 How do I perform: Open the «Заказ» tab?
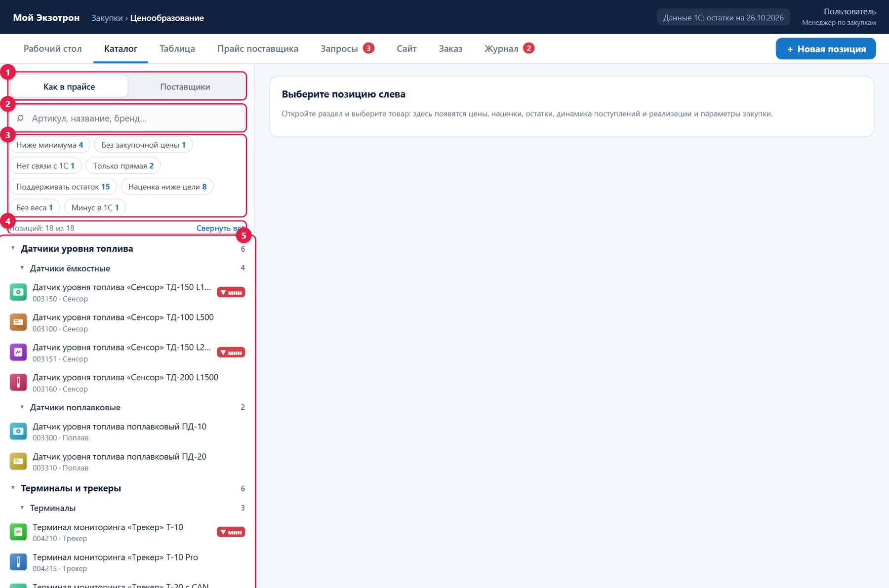click(450, 48)
